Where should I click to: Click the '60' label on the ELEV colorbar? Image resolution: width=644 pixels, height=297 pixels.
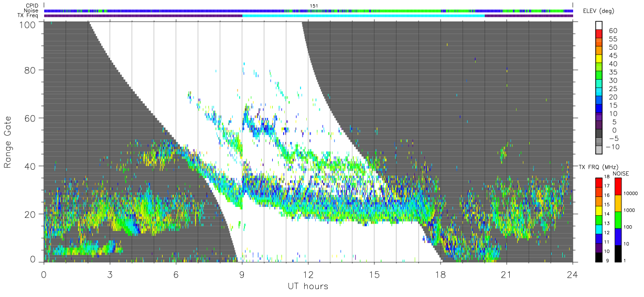coord(612,30)
